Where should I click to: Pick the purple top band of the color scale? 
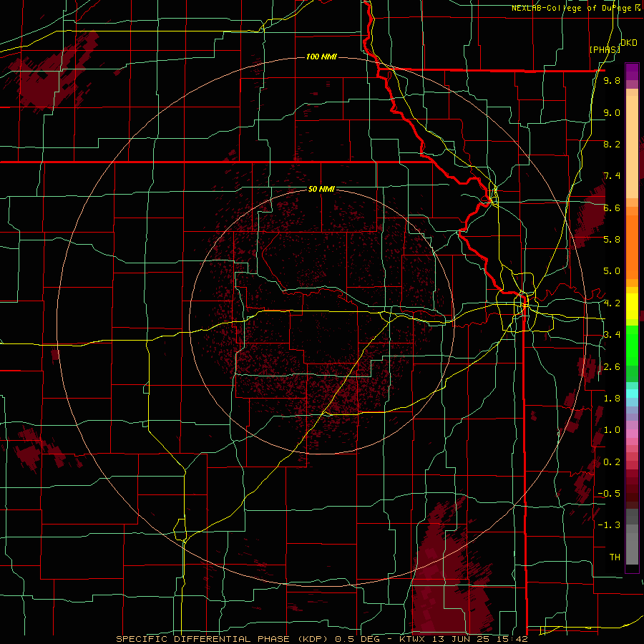632,72
